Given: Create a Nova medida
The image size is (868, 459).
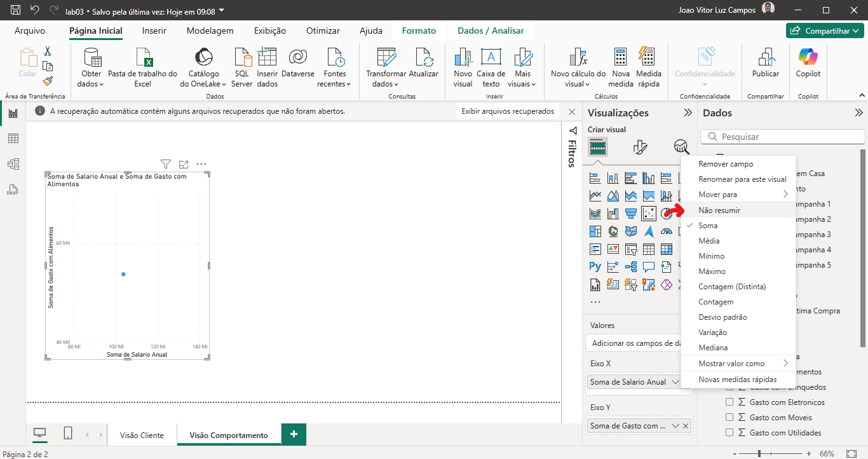Looking at the screenshot, I should pos(621,67).
